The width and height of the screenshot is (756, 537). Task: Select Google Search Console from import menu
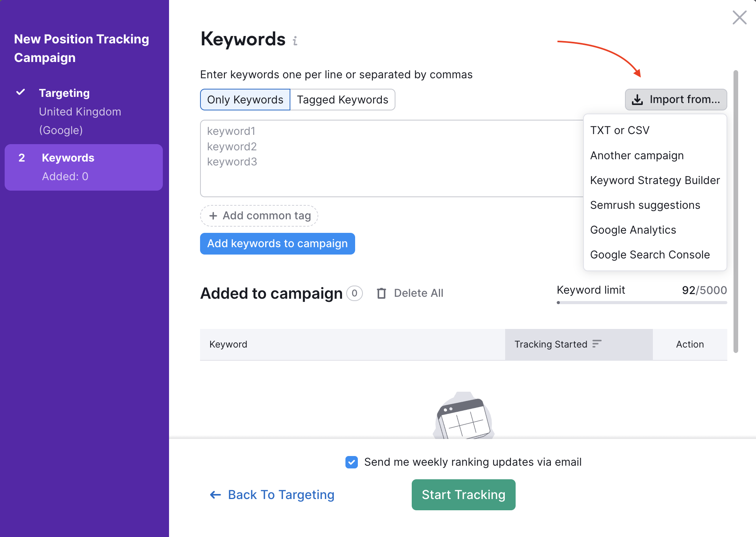(x=650, y=255)
